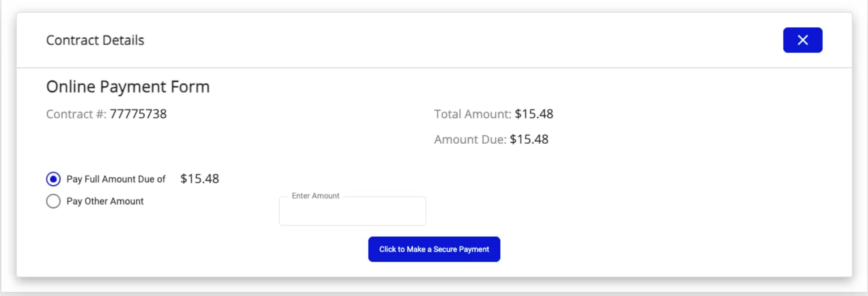The image size is (868, 296).
Task: Click the Contract Details dialog title
Action: 95,40
